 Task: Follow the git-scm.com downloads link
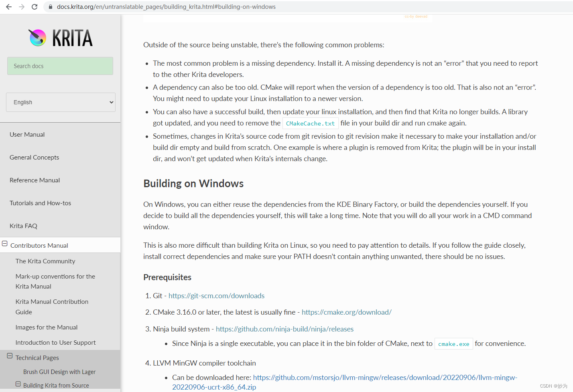pyautogui.click(x=216, y=295)
